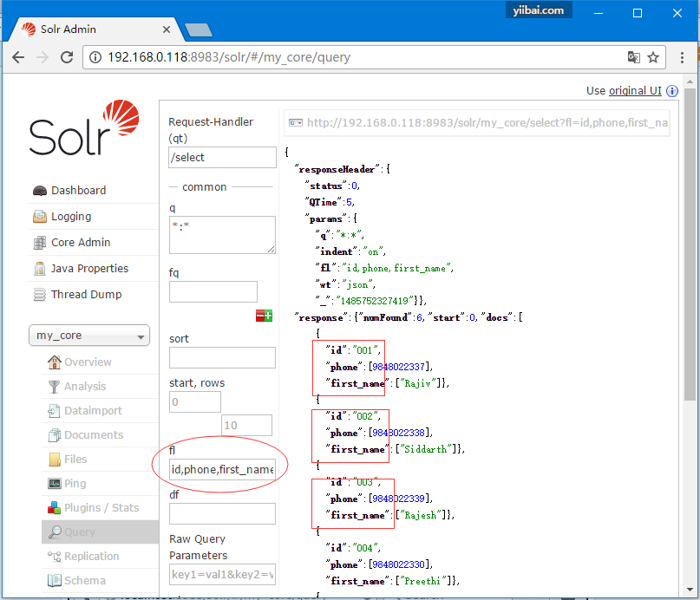Viewport: 700px width, 600px height.
Task: Open the Documents section
Action: [x=93, y=435]
